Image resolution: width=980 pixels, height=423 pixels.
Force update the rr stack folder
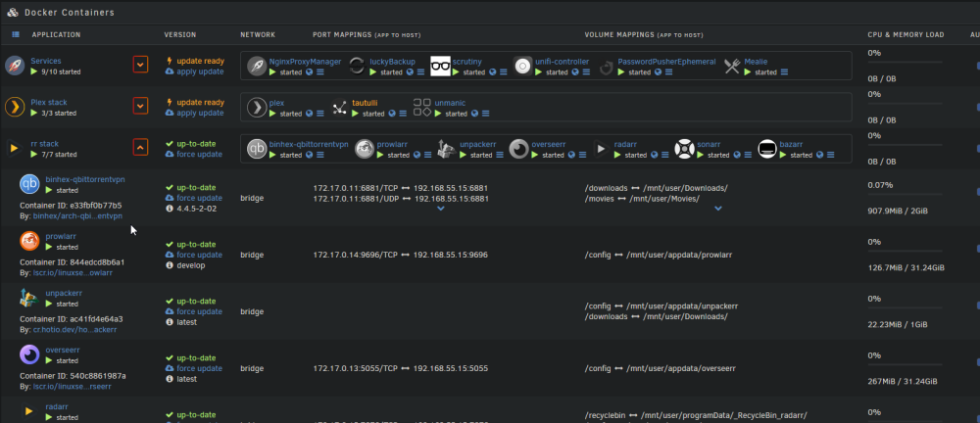(x=194, y=155)
